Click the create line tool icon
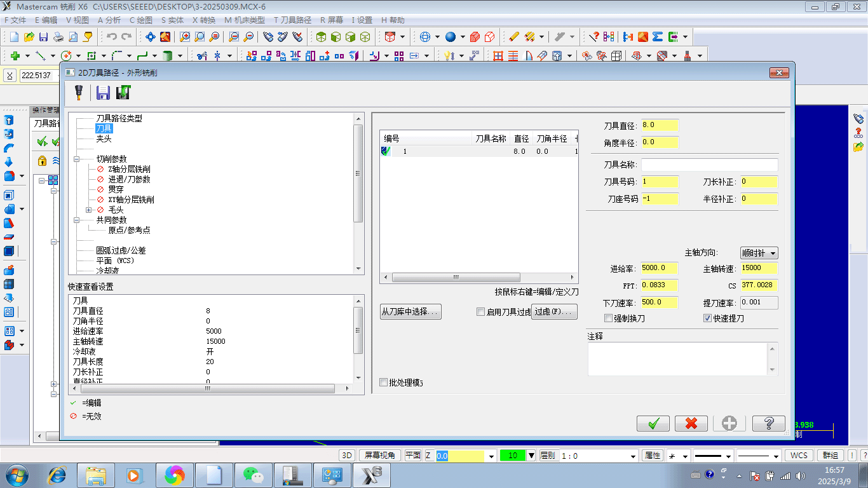This screenshot has height=488, width=868. pos(40,56)
